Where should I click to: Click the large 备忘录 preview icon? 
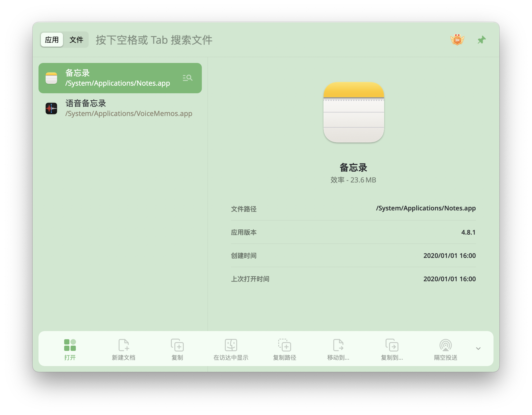[x=353, y=112]
